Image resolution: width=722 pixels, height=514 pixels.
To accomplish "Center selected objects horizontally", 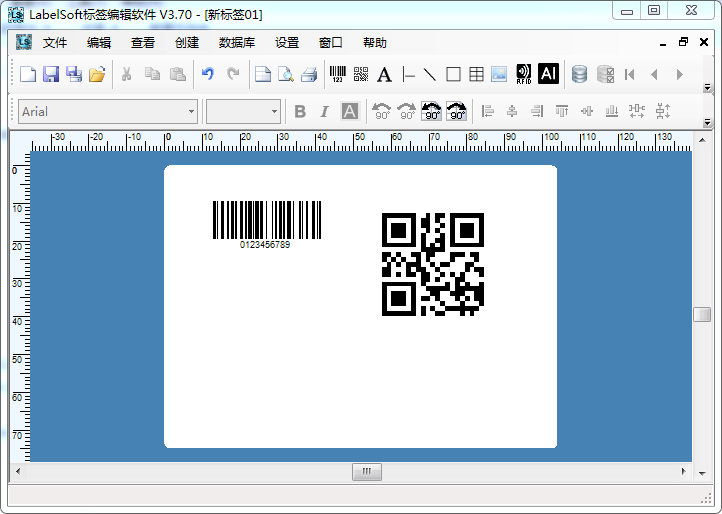I will click(512, 111).
